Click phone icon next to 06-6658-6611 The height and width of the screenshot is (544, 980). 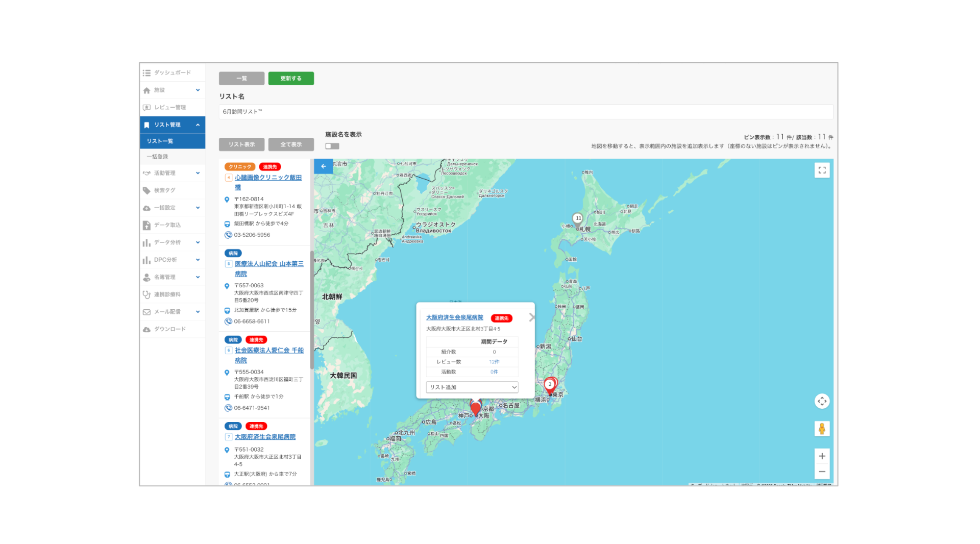pos(228,322)
